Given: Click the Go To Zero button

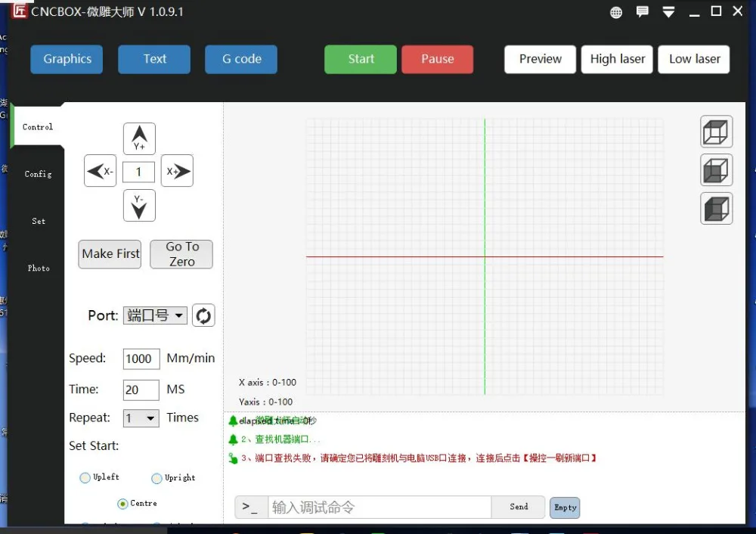Looking at the screenshot, I should pyautogui.click(x=181, y=254).
